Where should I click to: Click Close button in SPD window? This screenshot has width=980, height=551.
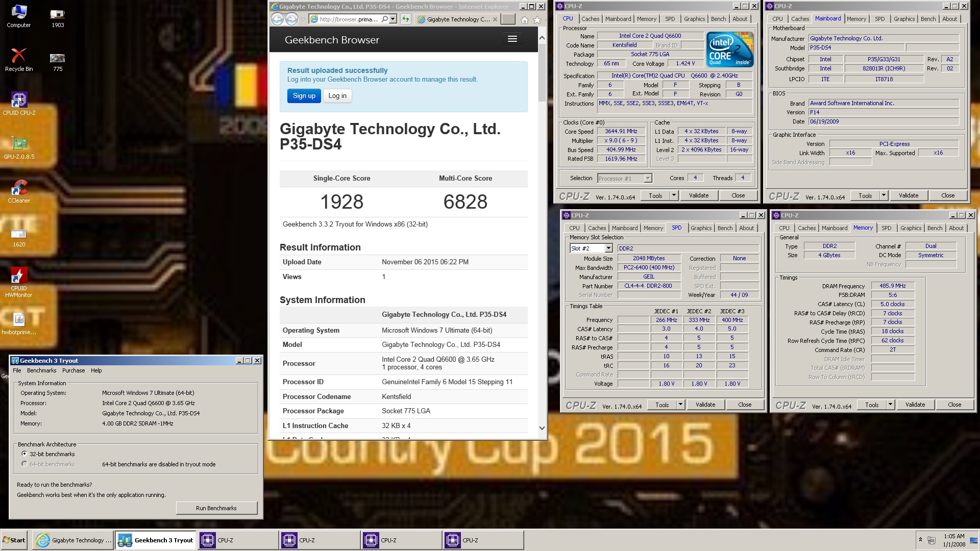click(745, 405)
